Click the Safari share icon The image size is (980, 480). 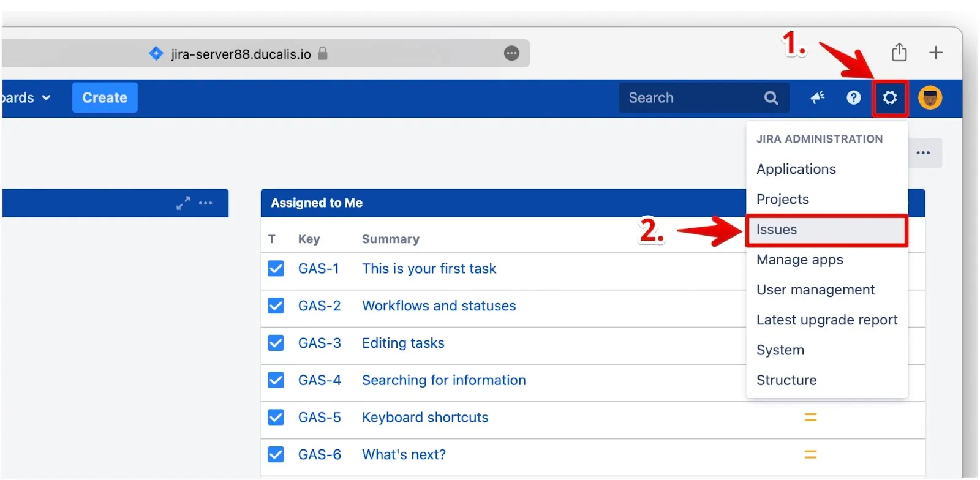(899, 52)
